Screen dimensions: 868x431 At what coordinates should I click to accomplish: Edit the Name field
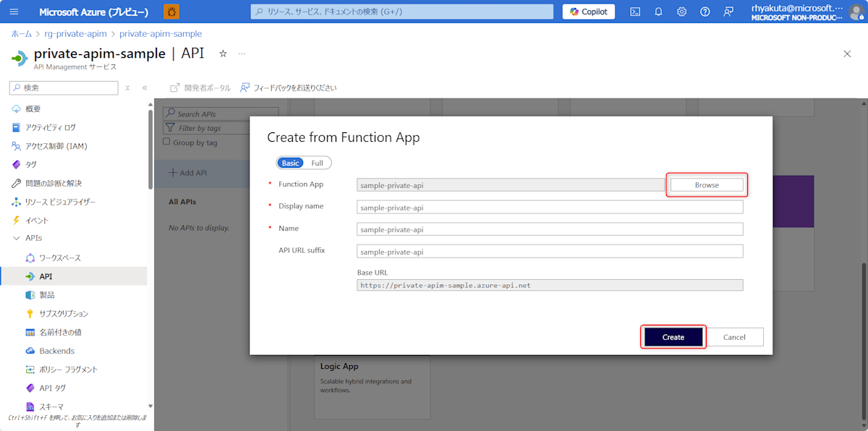click(550, 230)
